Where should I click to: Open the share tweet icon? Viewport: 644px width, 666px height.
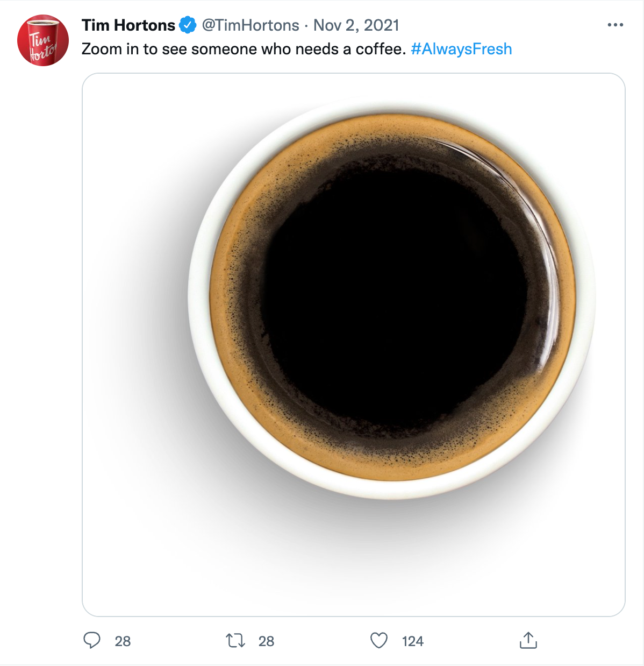coord(528,640)
